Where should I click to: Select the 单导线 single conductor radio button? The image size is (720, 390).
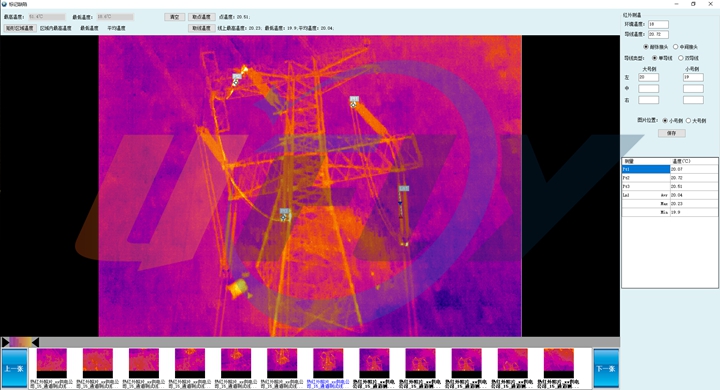[655, 58]
